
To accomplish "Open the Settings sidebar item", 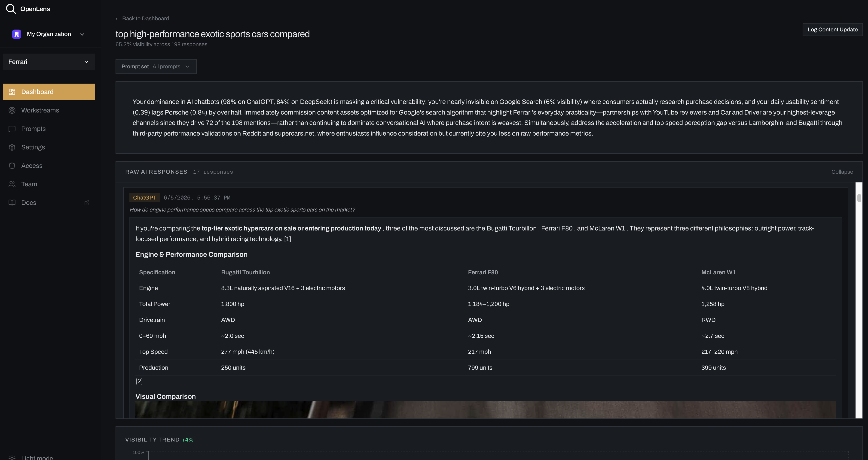I will pyautogui.click(x=49, y=148).
